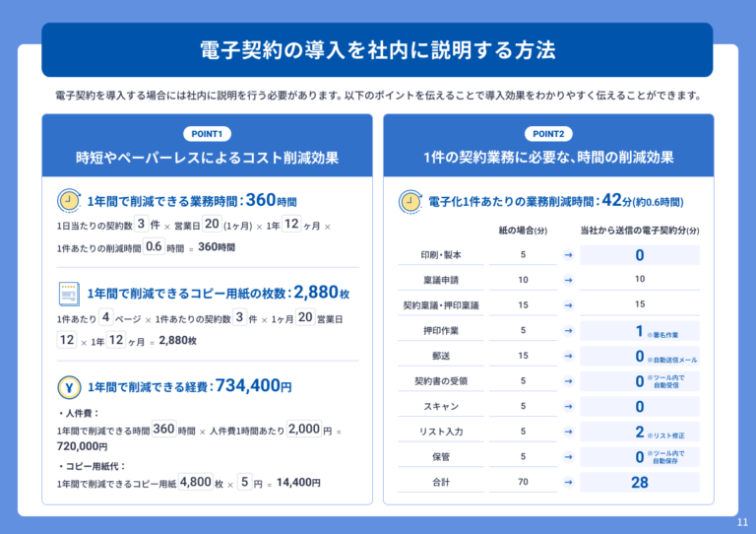Click the arrow in the 契約稟議・押印稟議 row

[x=568, y=305]
